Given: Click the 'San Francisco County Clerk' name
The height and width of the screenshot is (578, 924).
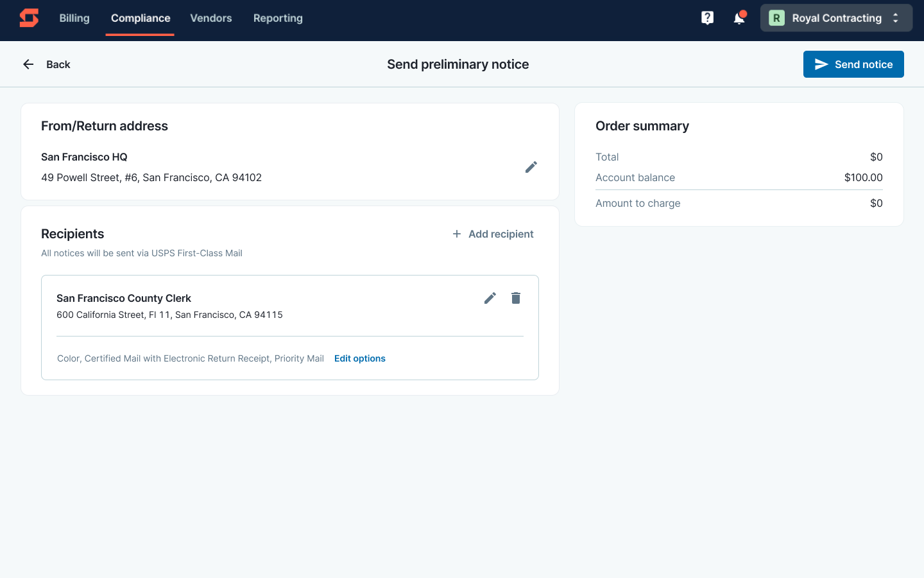Looking at the screenshot, I should [124, 298].
